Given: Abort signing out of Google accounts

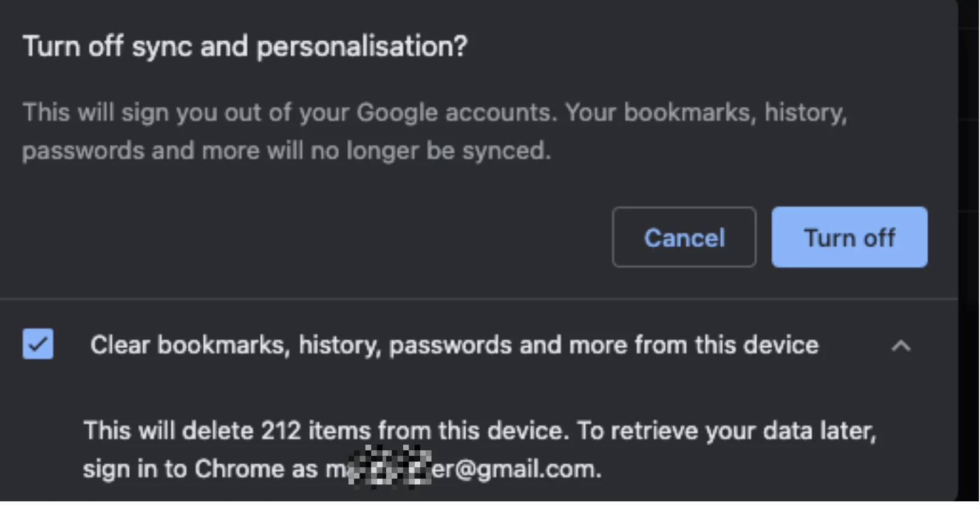Looking at the screenshot, I should click(x=684, y=238).
